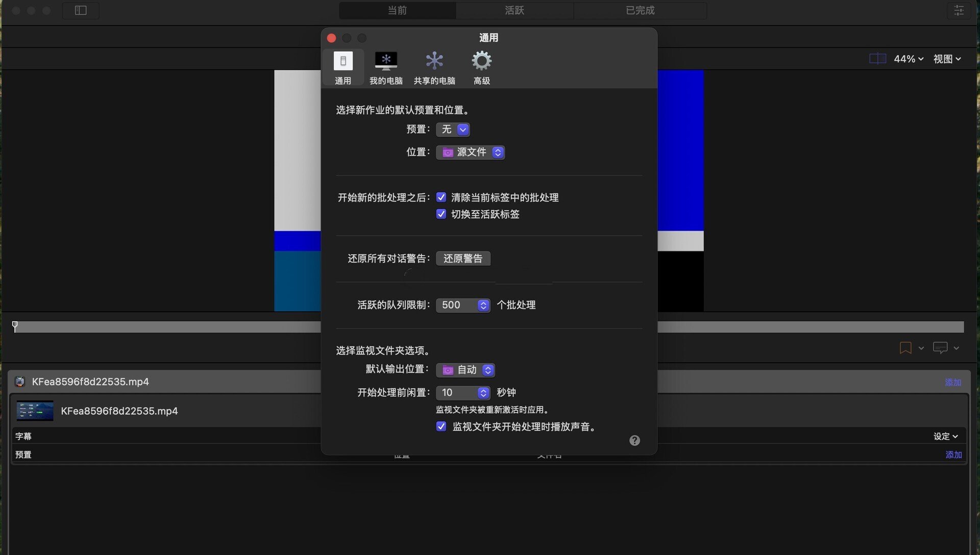Screen dimensions: 980x555
Task: Expand the bookmark marker chevron menu
Action: click(x=921, y=348)
